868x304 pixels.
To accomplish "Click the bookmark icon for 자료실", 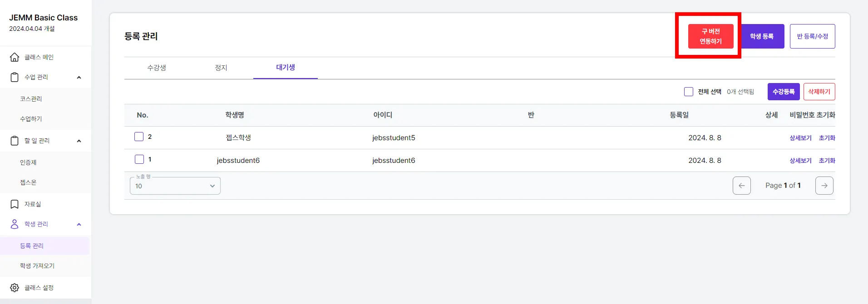I will [x=15, y=204].
